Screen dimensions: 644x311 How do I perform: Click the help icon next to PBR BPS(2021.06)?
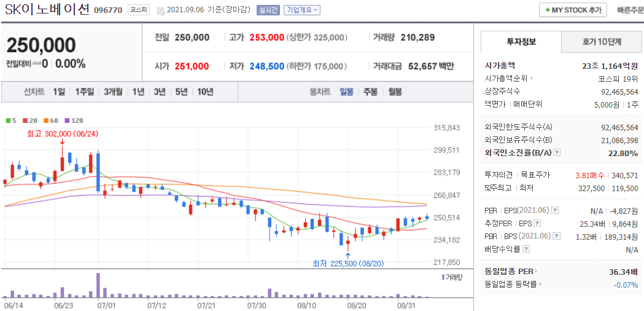[x=557, y=236]
